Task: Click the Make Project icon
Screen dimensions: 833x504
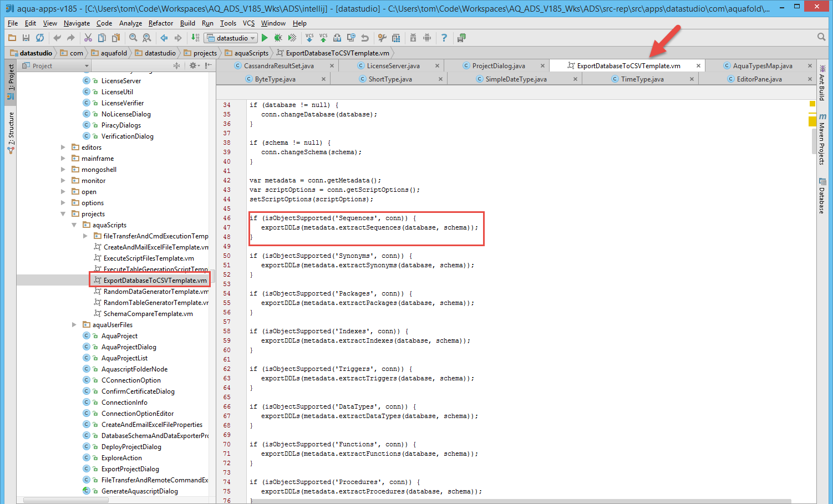Action: (x=195, y=38)
